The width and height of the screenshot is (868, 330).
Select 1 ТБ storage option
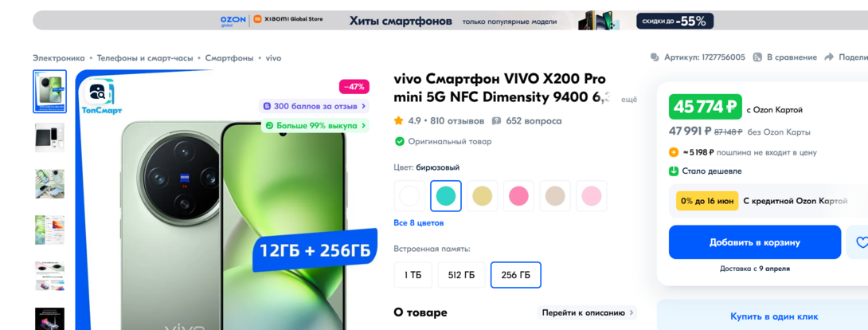(x=412, y=275)
